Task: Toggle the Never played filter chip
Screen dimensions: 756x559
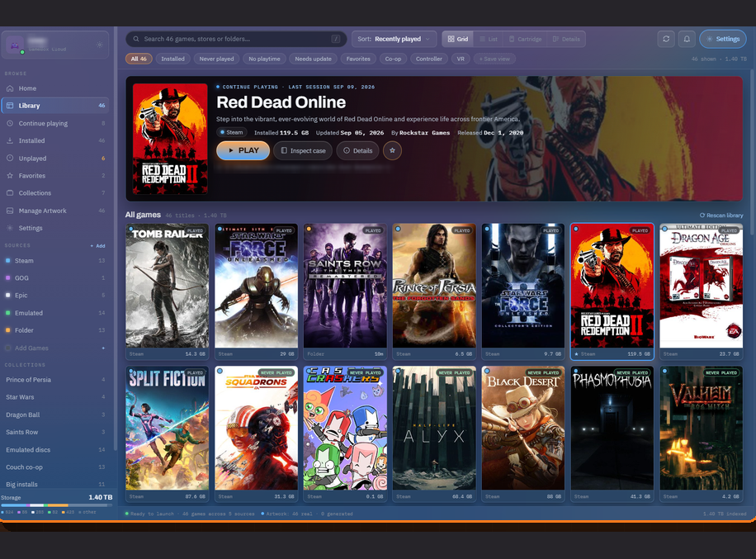Action: (x=216, y=59)
